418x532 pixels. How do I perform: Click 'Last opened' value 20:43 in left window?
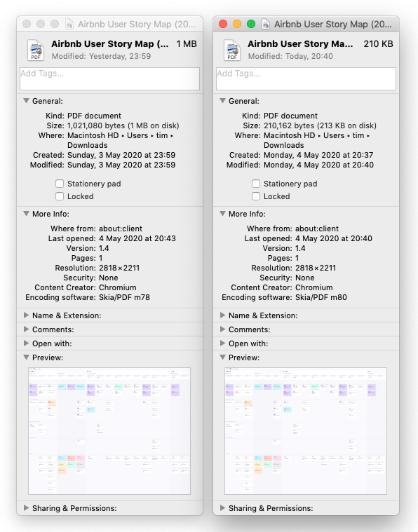137,238
